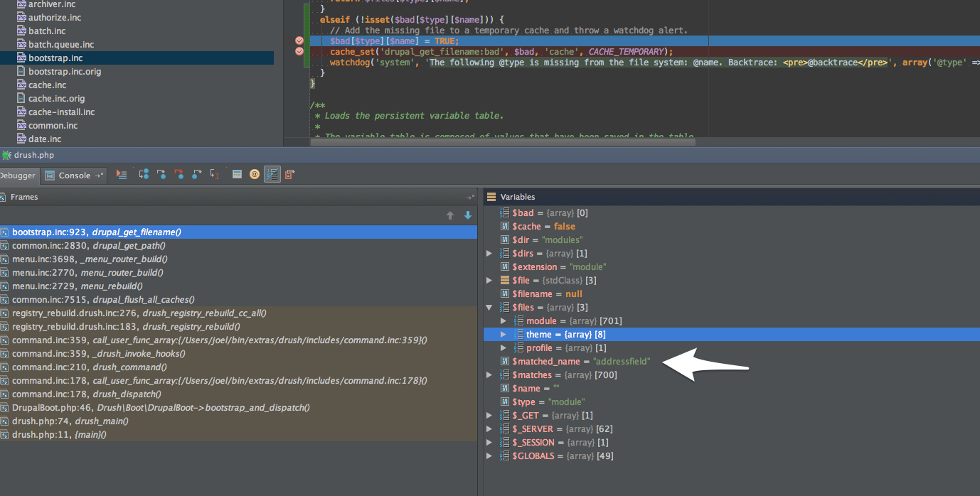Open batch.queue.inc in the project tree
The width and height of the screenshot is (980, 496).
[x=61, y=45]
